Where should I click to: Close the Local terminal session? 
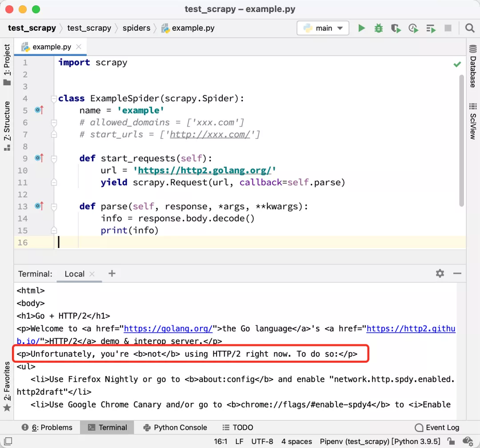(x=92, y=274)
